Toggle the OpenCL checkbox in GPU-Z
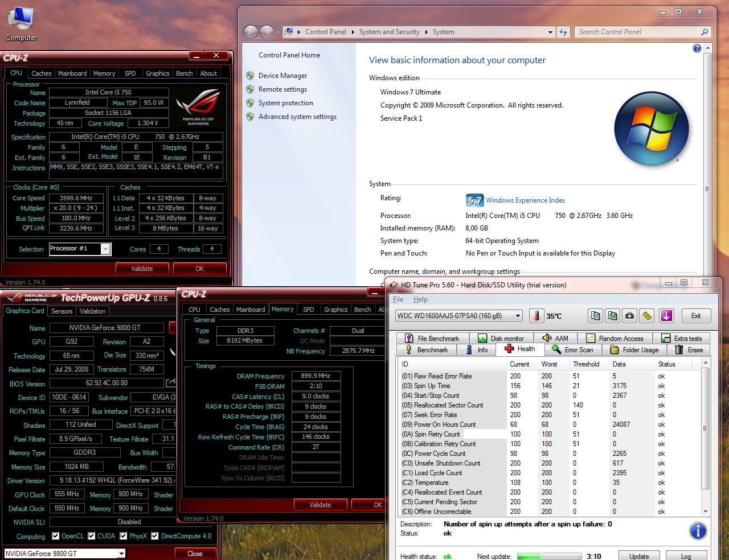The height and width of the screenshot is (560, 729). point(56,536)
